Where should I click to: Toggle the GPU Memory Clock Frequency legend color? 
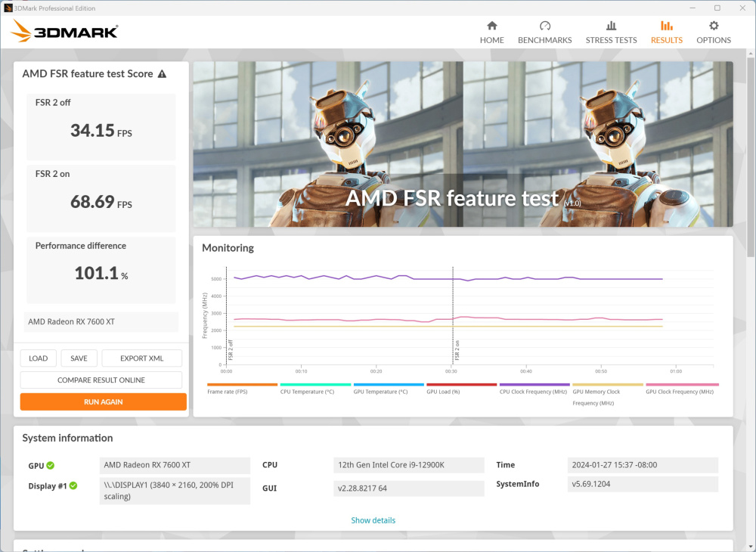608,384
